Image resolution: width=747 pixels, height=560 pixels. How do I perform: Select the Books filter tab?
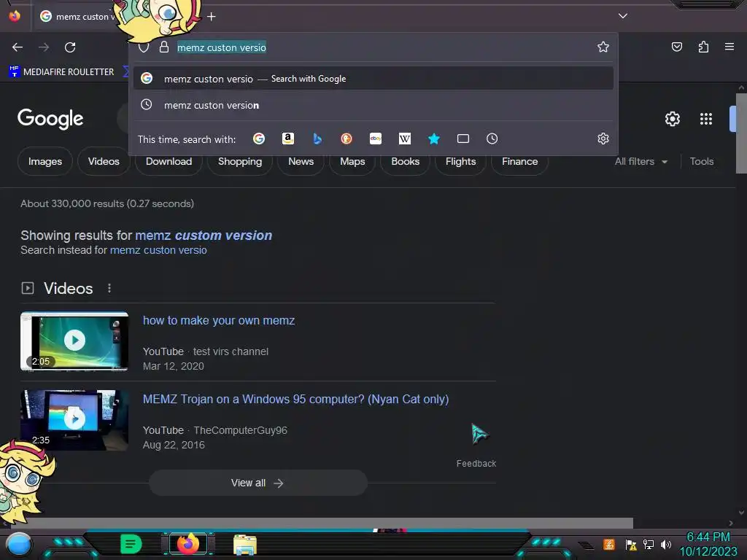406,161
